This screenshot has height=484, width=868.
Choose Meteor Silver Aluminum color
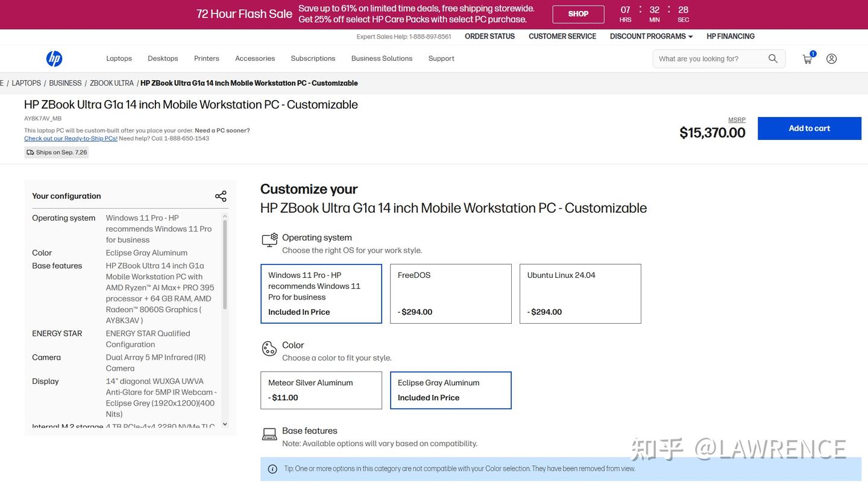[x=321, y=391]
